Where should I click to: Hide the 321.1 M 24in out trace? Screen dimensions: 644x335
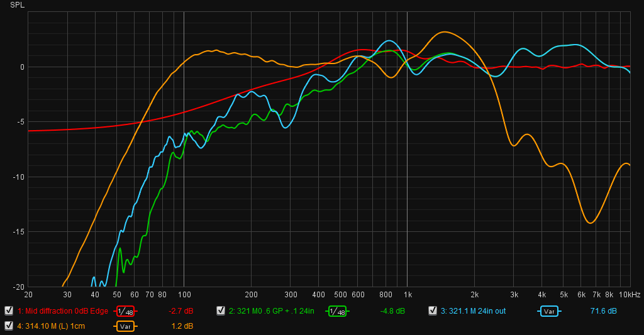[x=433, y=310]
